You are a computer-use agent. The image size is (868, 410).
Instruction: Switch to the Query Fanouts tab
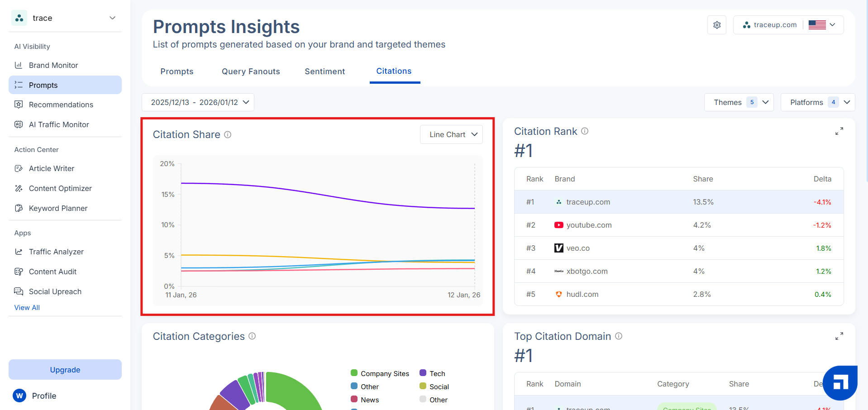click(251, 72)
